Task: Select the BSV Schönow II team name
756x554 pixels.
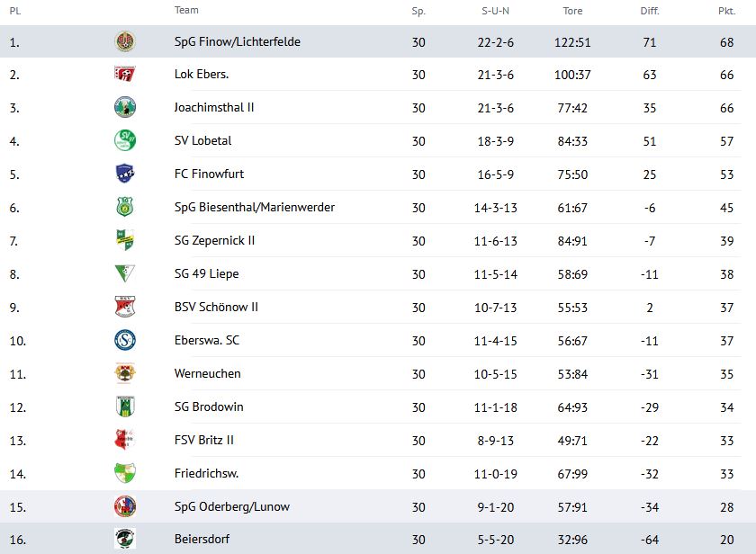Action: (216, 307)
